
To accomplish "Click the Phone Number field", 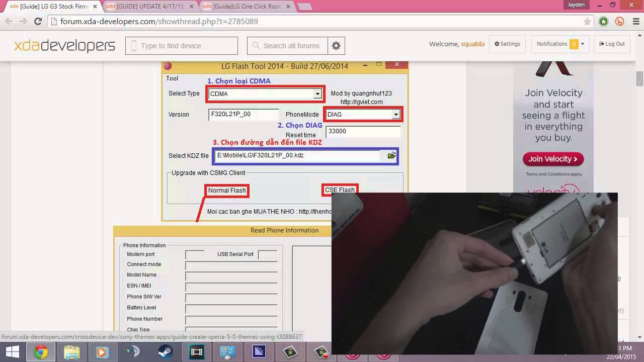I will (231, 319).
